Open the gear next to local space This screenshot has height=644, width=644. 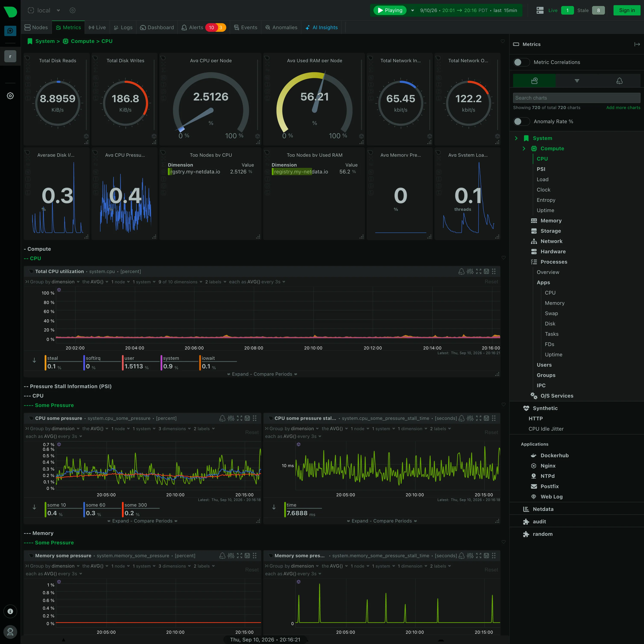72,10
